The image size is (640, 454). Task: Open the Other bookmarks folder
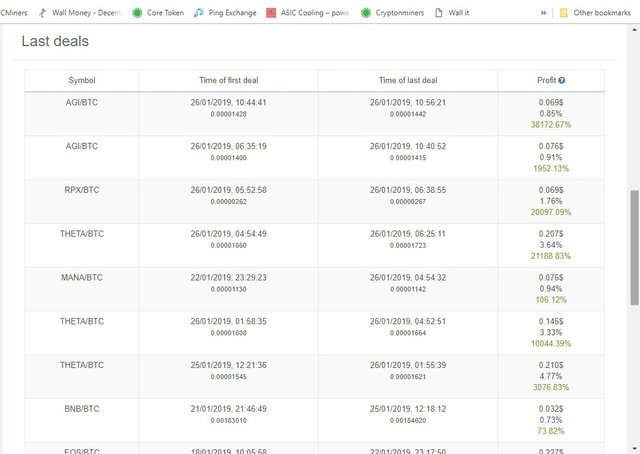595,13
